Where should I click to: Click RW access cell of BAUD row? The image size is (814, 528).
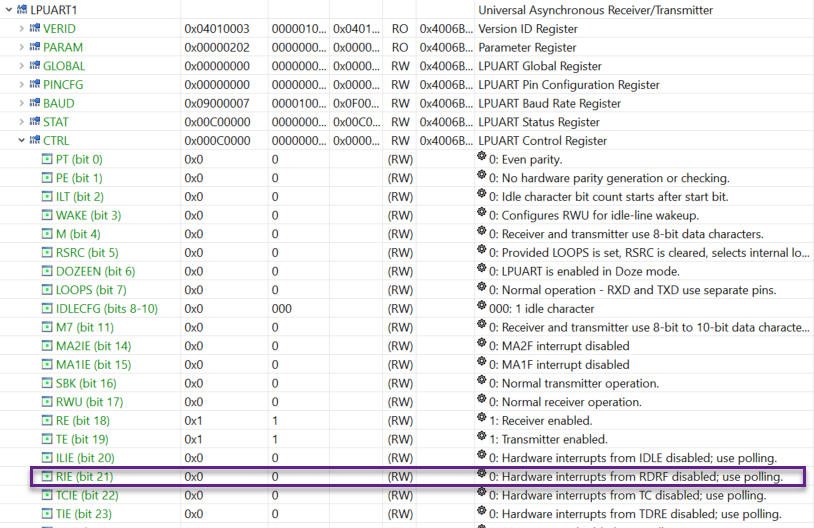(400, 103)
